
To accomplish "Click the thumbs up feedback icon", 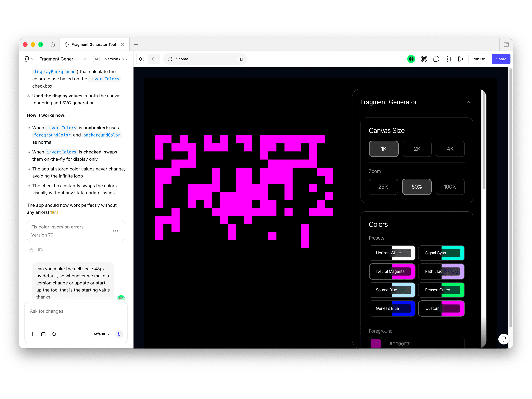I will click(x=31, y=250).
